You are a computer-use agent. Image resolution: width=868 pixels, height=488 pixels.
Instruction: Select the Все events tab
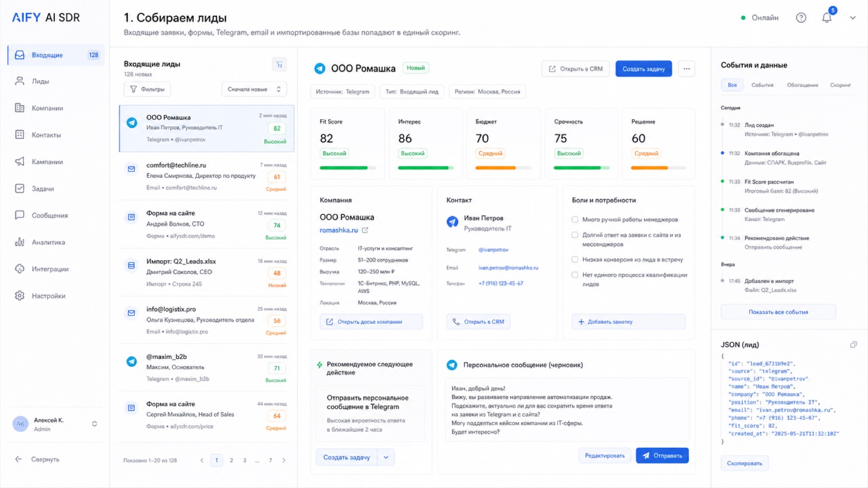coord(732,85)
